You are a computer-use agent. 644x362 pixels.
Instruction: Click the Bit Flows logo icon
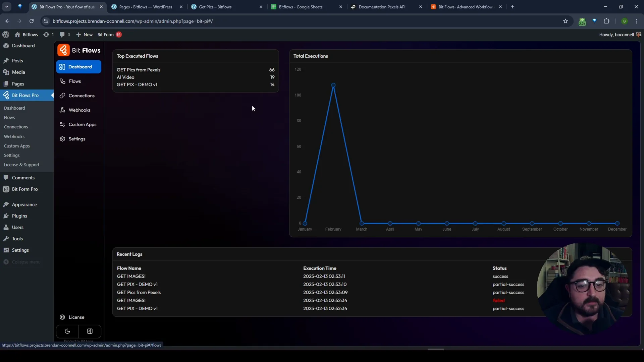(63, 50)
